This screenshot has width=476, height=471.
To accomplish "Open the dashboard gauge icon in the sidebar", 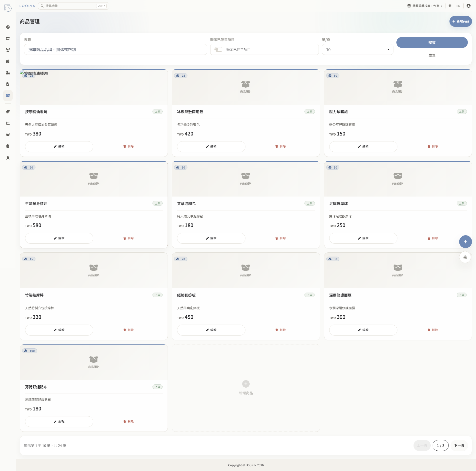I will (8, 27).
